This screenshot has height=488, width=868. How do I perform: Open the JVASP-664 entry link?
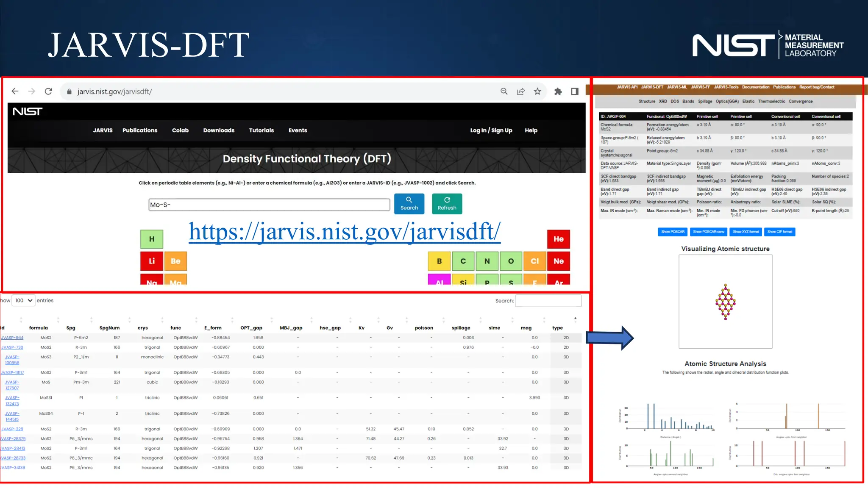coord(12,338)
